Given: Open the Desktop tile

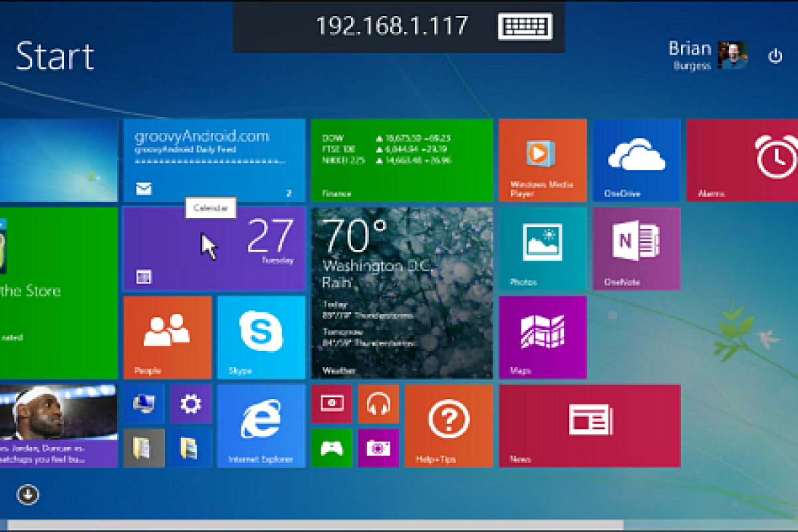Looking at the screenshot, I should click(59, 160).
